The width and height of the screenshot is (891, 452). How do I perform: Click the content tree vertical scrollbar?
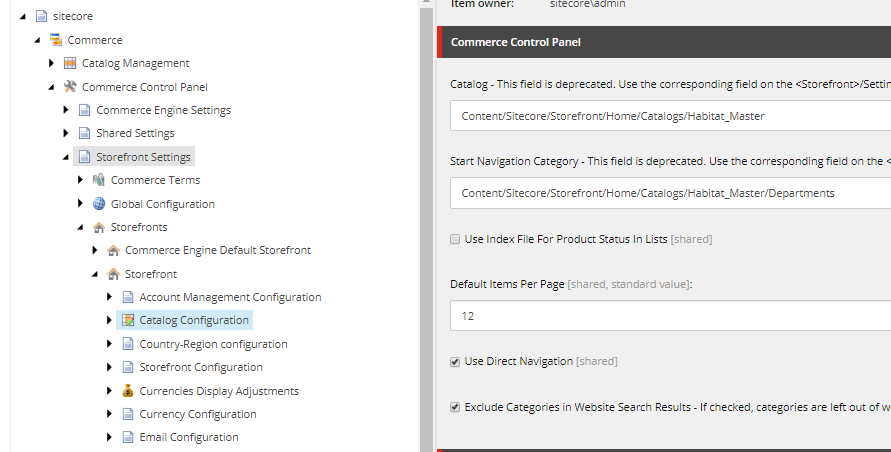(426, 227)
